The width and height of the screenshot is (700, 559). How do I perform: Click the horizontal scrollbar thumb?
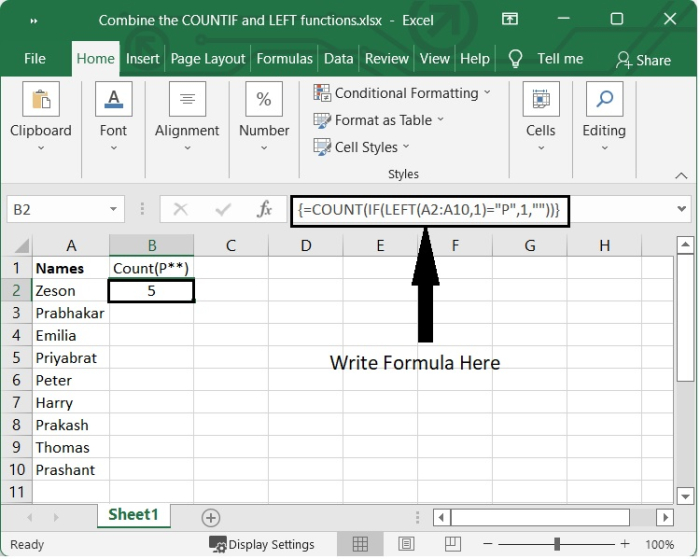(x=540, y=518)
